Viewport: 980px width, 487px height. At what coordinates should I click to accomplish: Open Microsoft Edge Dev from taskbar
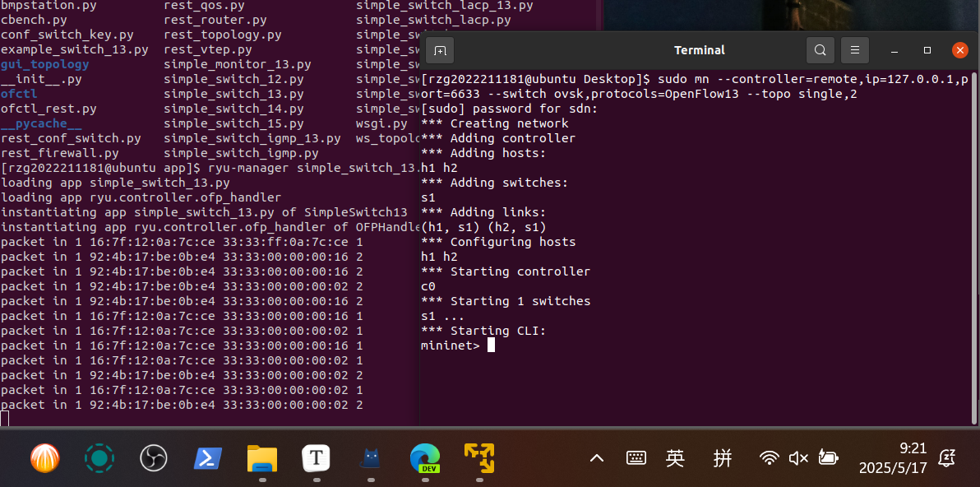425,457
